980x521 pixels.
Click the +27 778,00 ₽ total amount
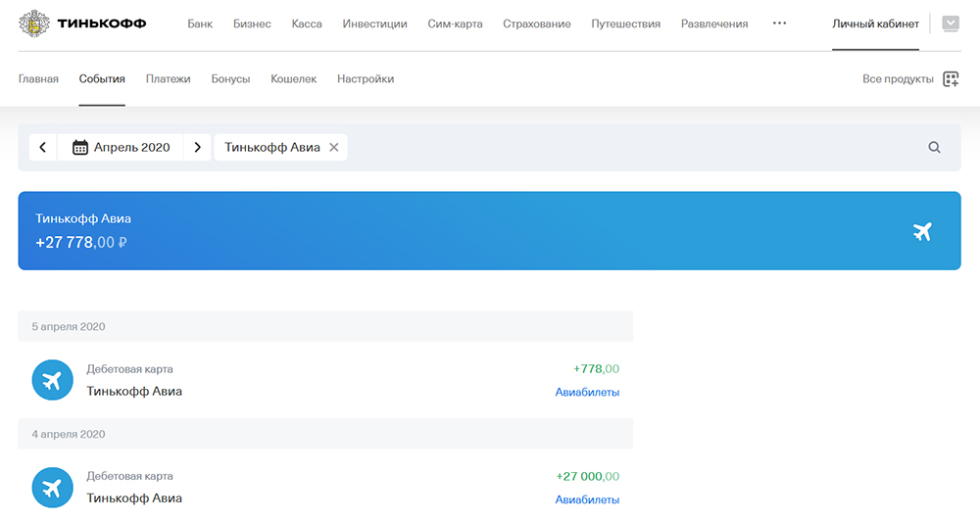81,243
